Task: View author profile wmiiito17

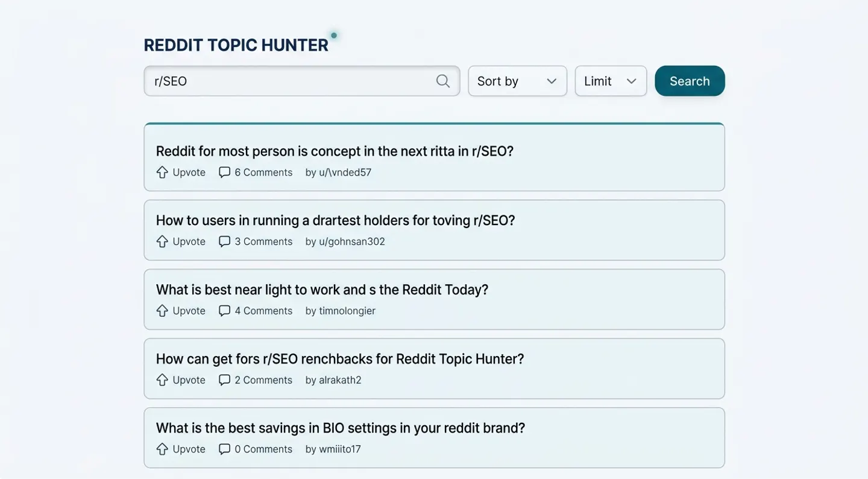Action: [340, 449]
